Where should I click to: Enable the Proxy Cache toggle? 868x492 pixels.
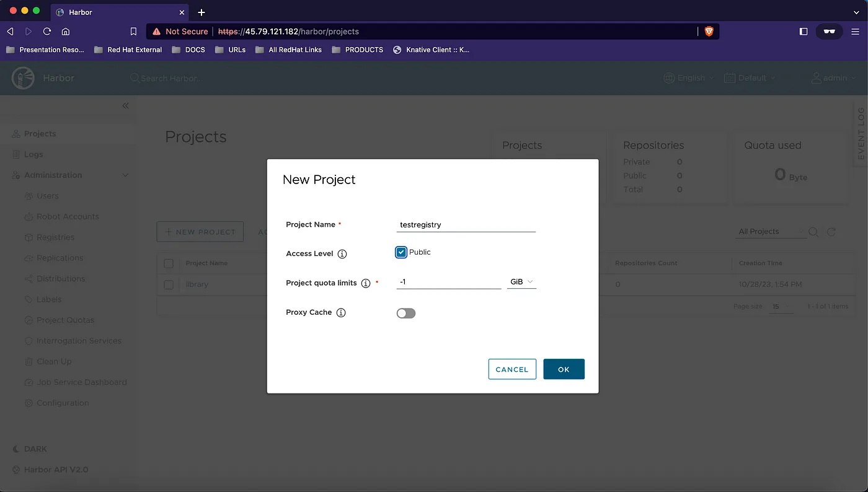tap(406, 313)
